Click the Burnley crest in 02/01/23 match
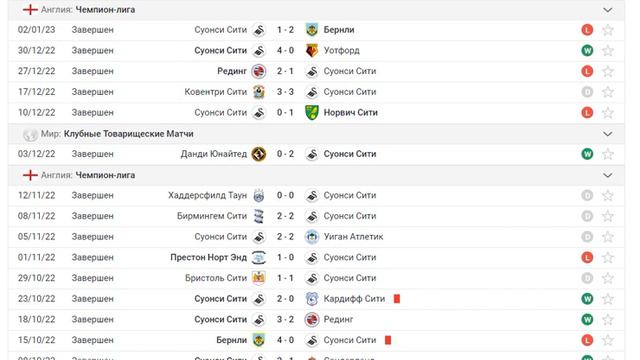 click(x=312, y=30)
